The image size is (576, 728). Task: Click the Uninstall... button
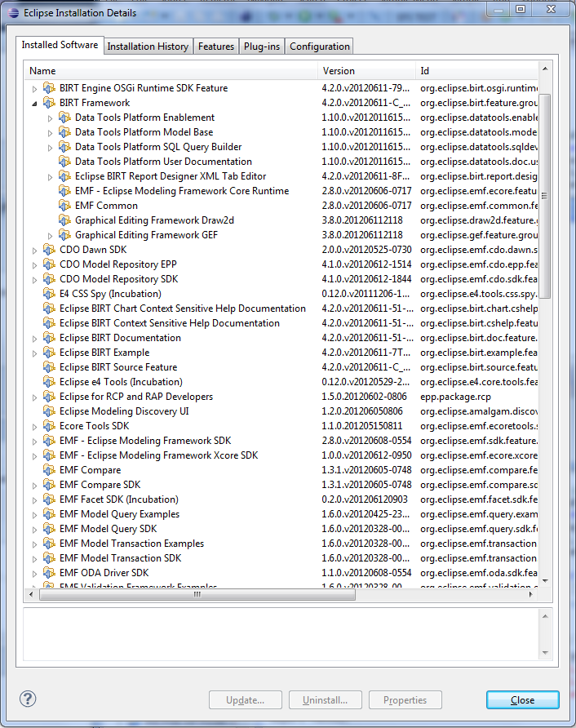(x=325, y=699)
